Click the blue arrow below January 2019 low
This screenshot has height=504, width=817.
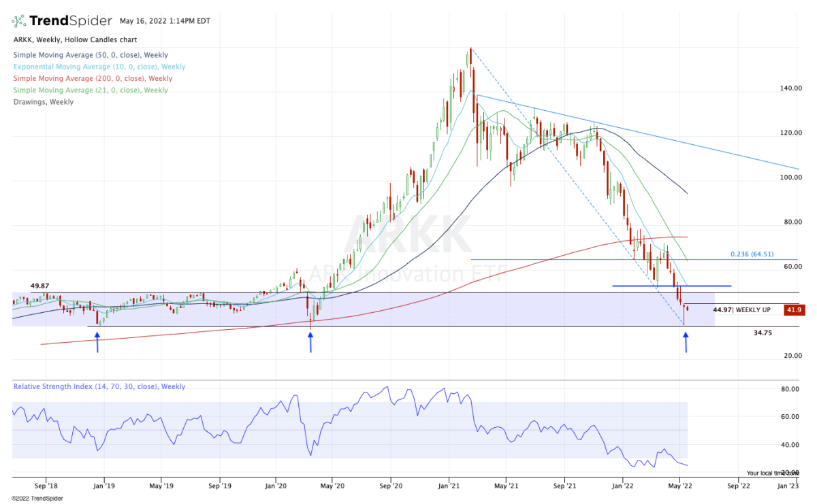(x=97, y=342)
